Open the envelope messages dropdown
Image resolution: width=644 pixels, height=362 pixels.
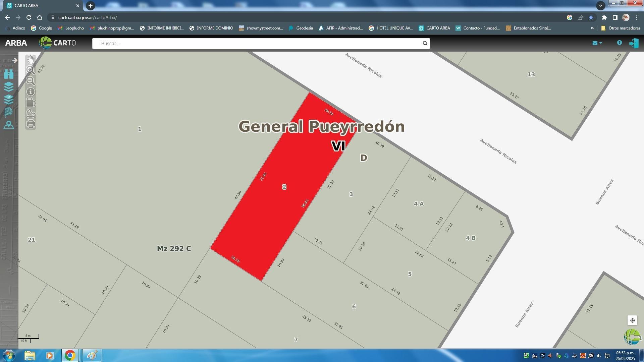[x=597, y=43]
